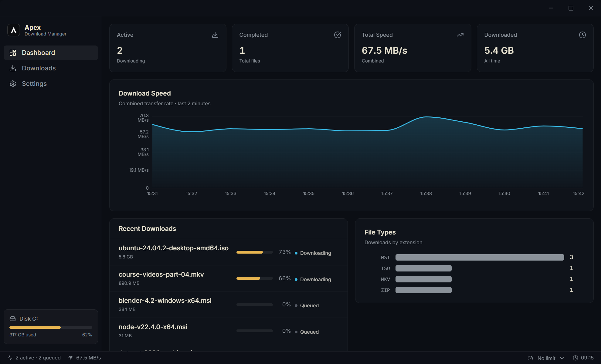Click the Queued status for blender msi
The width and height of the screenshot is (601, 364).
tap(307, 305)
